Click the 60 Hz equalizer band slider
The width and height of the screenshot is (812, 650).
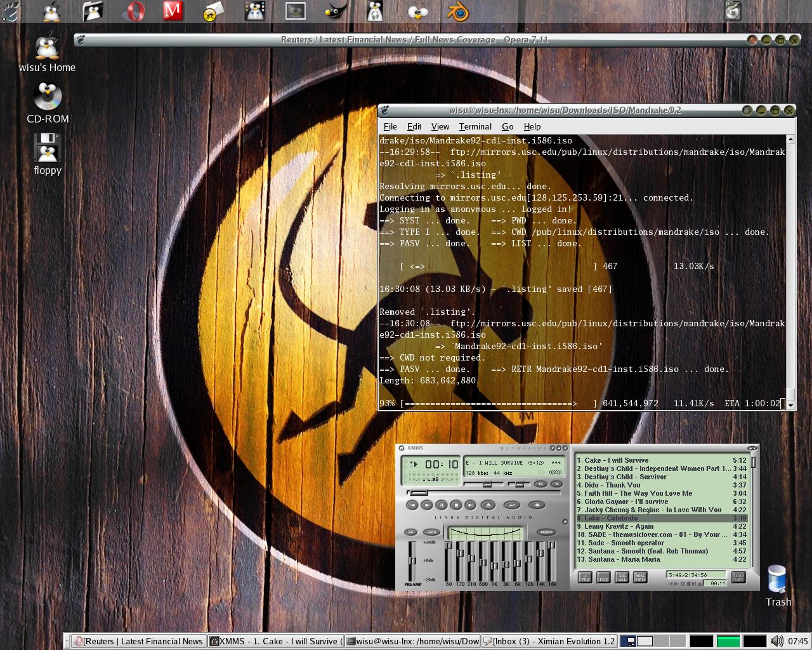point(449,561)
